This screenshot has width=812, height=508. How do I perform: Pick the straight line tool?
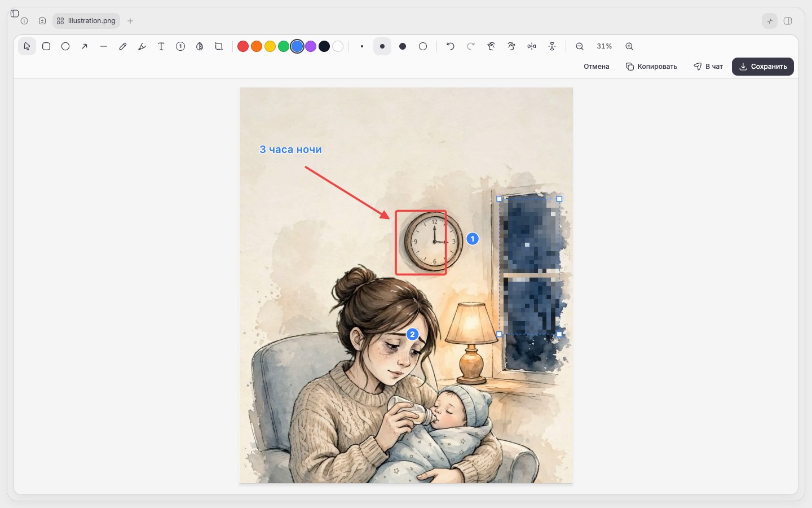click(x=104, y=46)
